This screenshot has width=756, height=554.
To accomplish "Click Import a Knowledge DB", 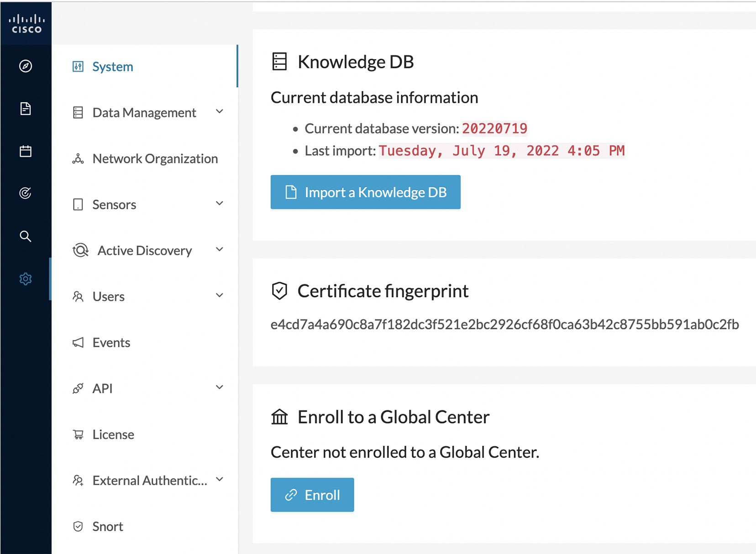I will click(x=365, y=192).
